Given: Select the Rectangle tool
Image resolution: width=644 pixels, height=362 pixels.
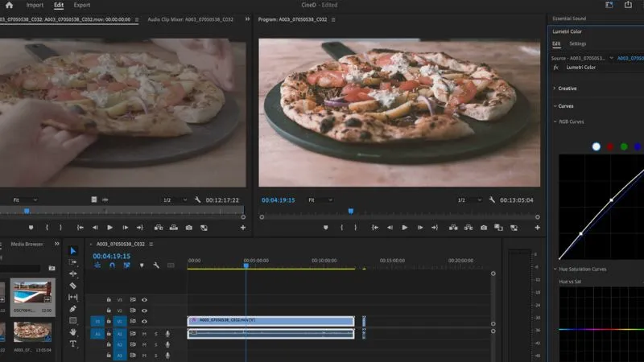Looking at the screenshot, I should tap(72, 320).
